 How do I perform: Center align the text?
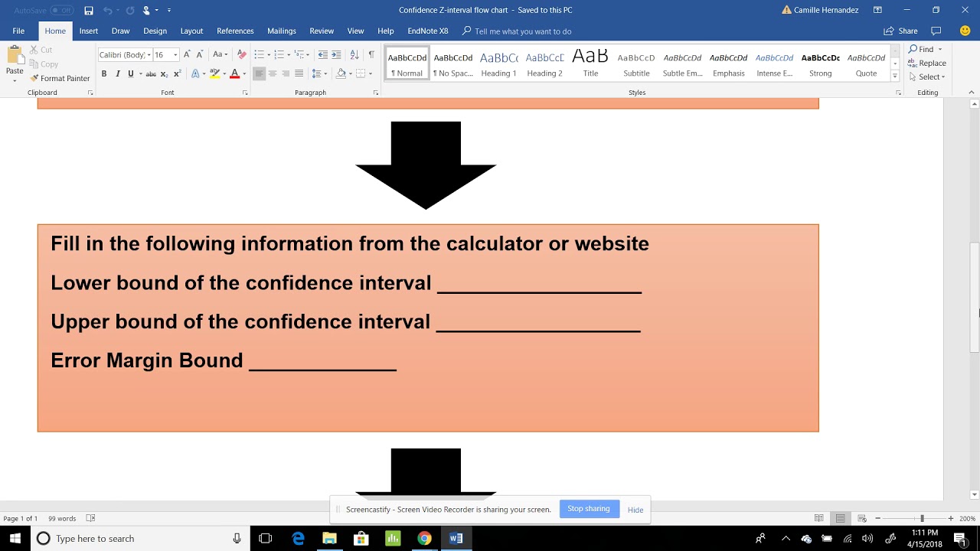coord(272,73)
